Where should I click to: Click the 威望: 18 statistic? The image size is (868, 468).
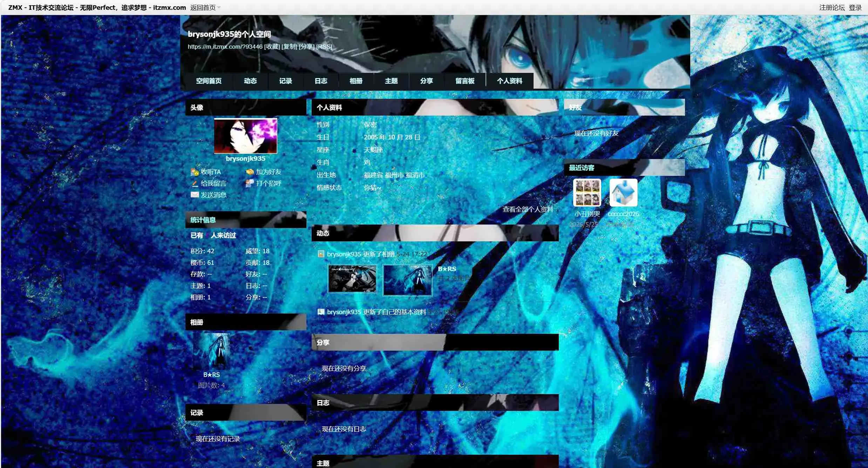click(x=257, y=251)
